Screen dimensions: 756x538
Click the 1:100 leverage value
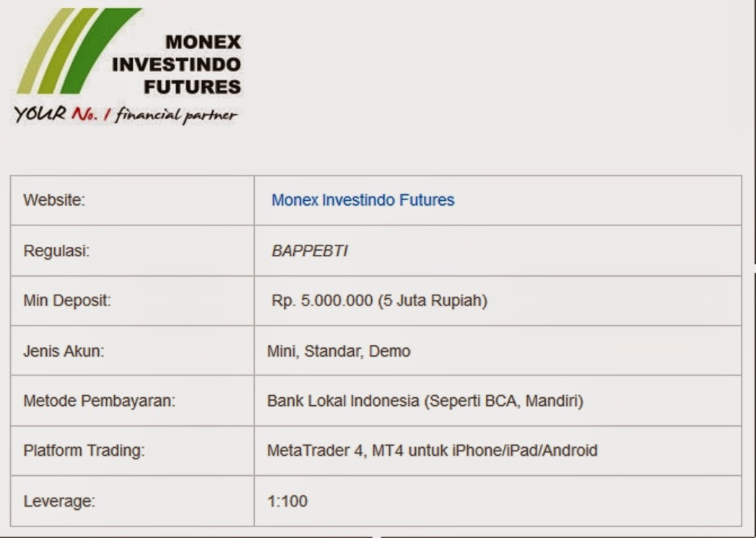point(287,501)
